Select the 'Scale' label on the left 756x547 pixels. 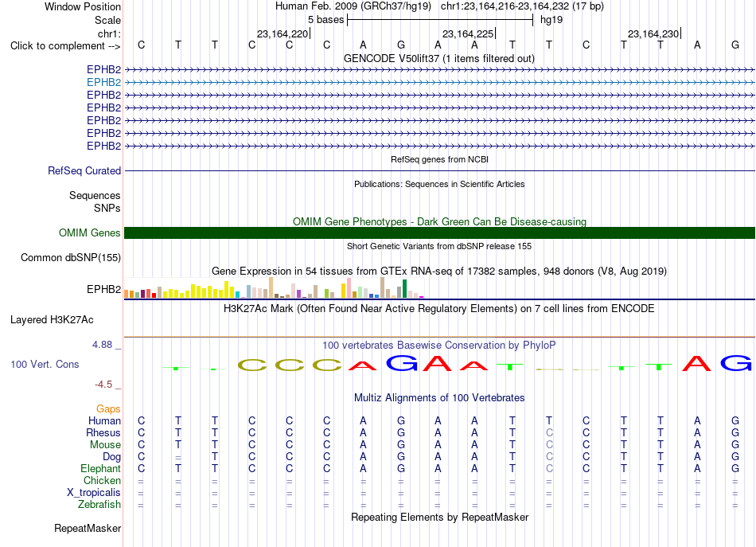107,20
